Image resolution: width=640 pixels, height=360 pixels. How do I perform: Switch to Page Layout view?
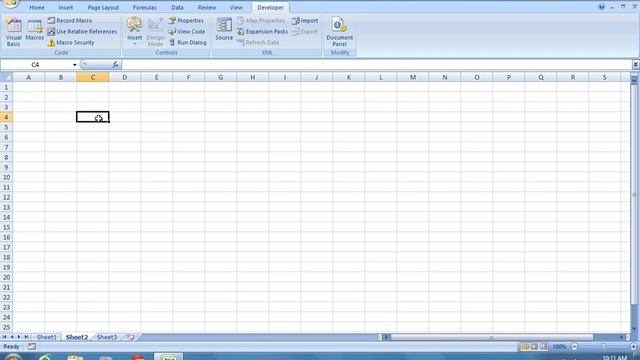coord(534,347)
